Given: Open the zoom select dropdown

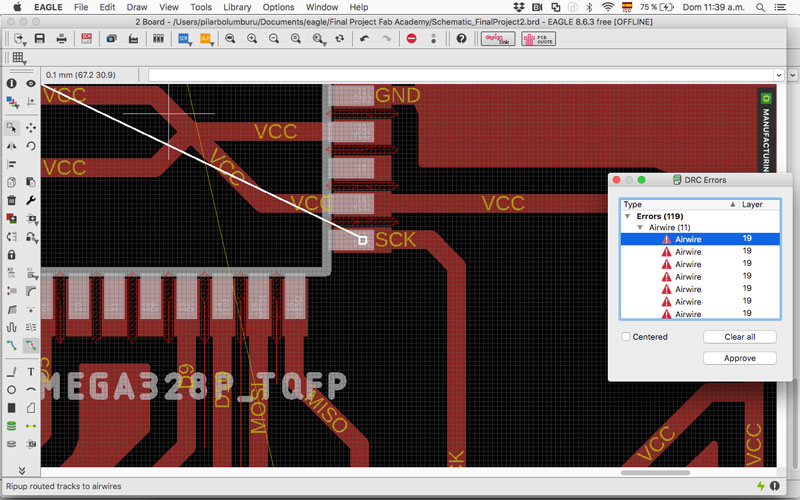Looking at the screenshot, I should point(324,43).
